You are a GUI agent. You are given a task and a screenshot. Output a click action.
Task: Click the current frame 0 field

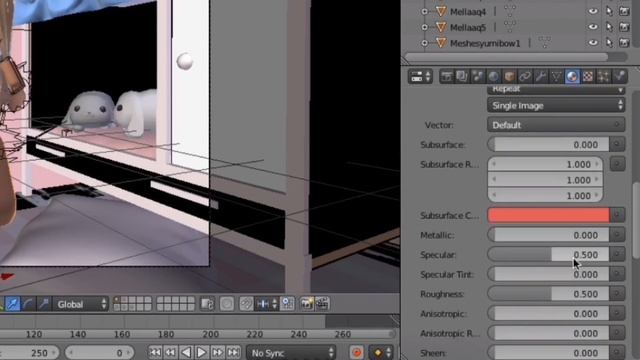click(100, 353)
